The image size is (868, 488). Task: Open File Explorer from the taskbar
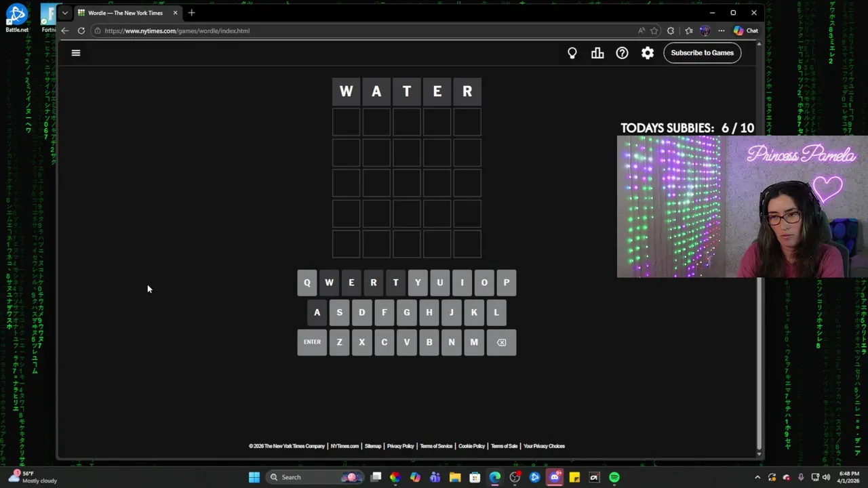pyautogui.click(x=455, y=477)
